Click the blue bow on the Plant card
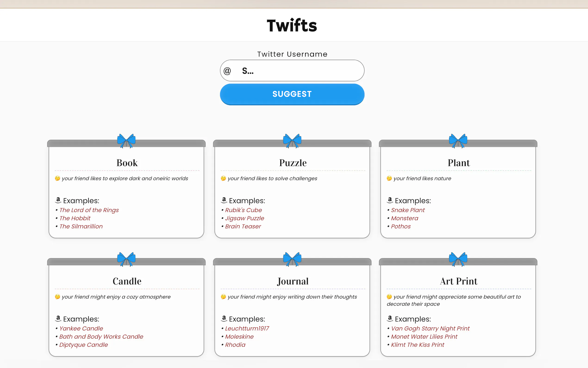 pyautogui.click(x=458, y=141)
